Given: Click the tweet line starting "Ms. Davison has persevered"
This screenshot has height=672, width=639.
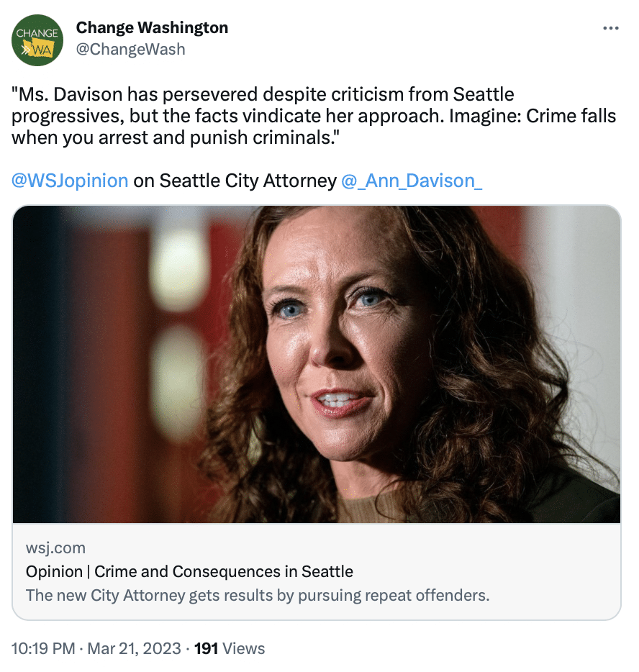Looking at the screenshot, I should pos(263,95).
